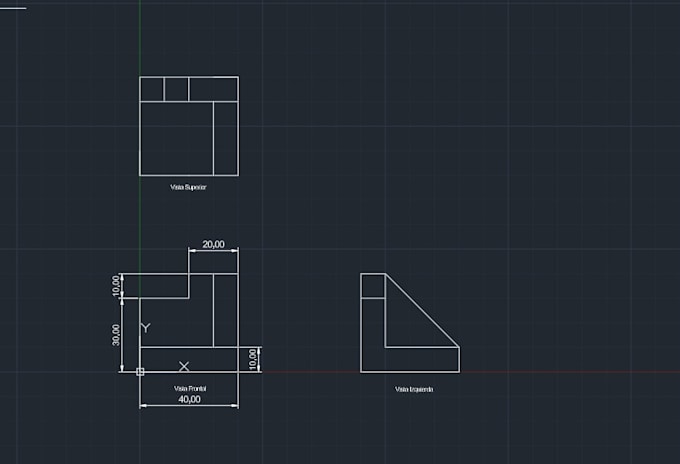Select the diagonal line in the left view
This screenshot has height=464, width=680.
click(422, 310)
